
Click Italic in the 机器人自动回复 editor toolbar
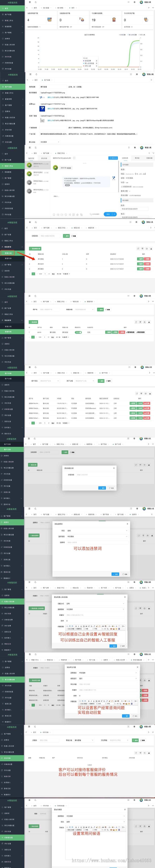78,626
